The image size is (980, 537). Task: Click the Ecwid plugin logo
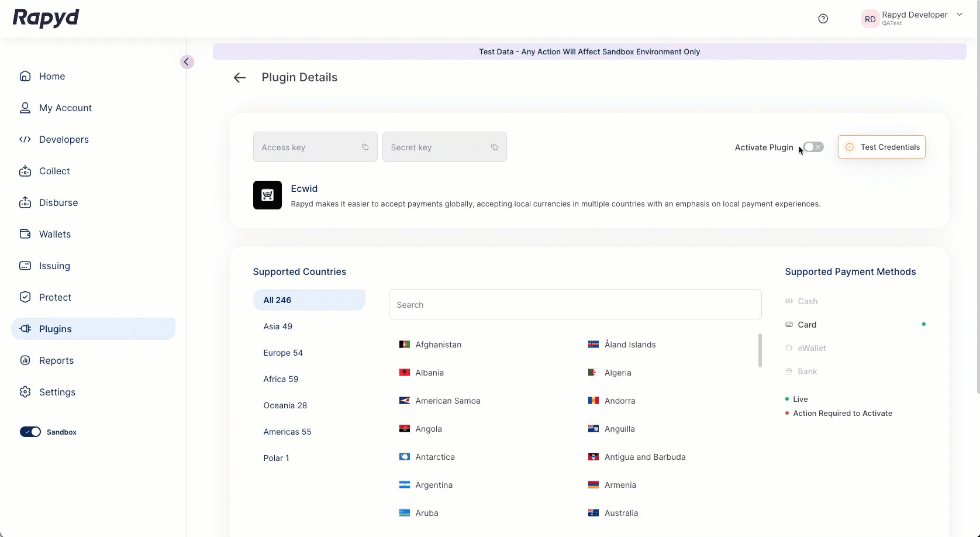point(267,195)
